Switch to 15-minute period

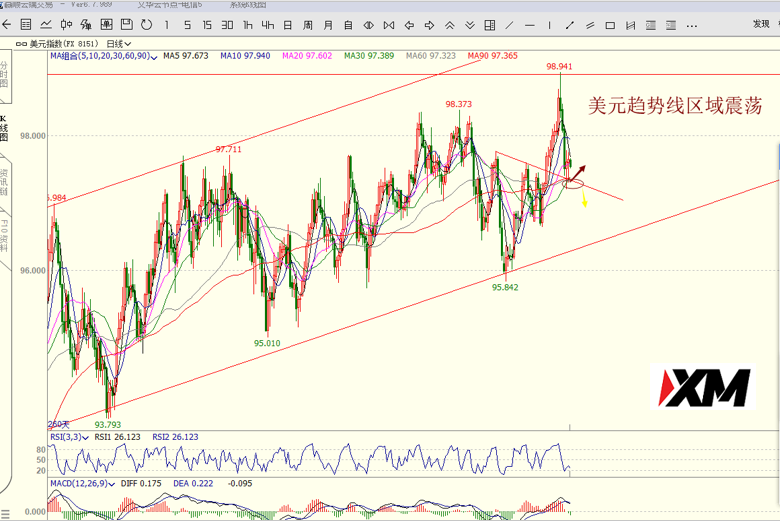207,25
